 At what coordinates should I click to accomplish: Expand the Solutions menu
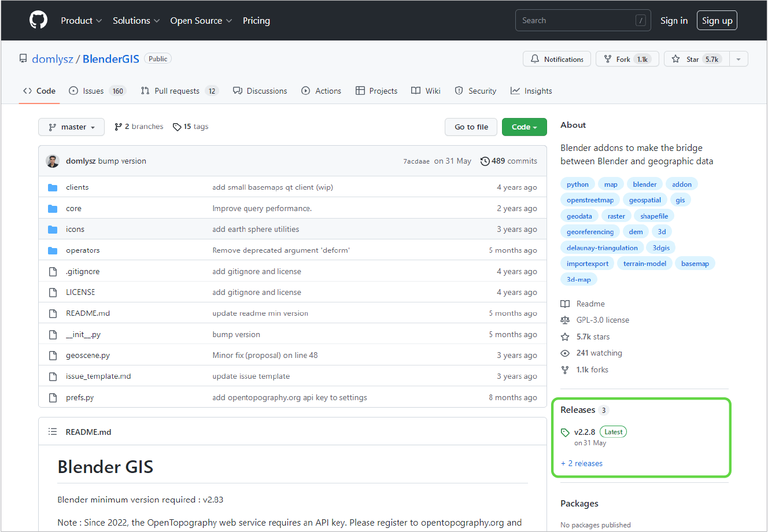136,20
